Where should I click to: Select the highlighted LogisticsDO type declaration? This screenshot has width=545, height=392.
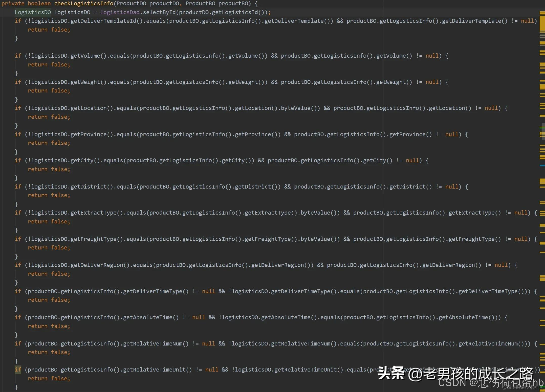[32, 12]
